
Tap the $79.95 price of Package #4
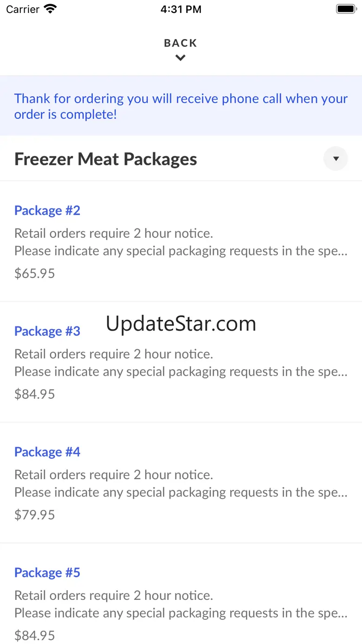35,515
